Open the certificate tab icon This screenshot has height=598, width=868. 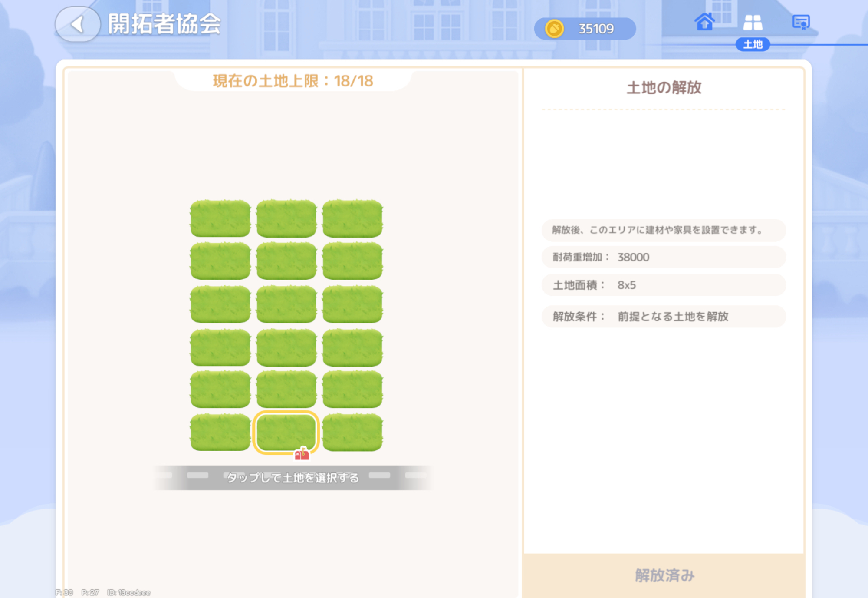[x=801, y=22]
